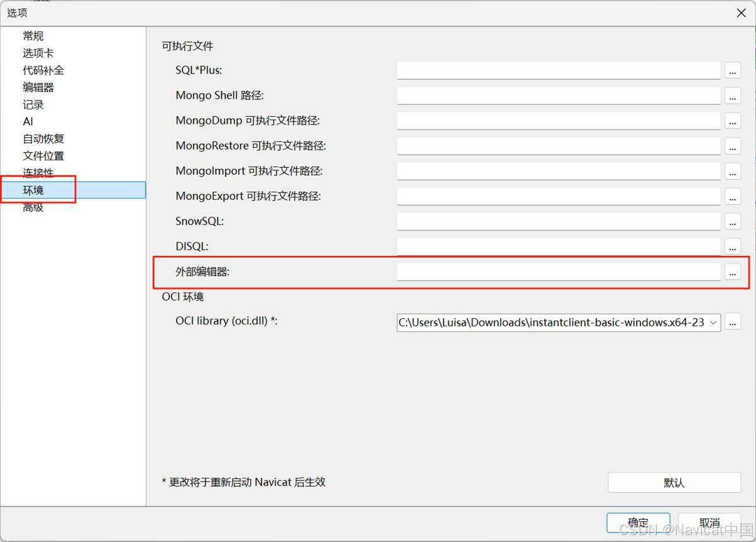Click the MongoRestore path field
The height and width of the screenshot is (542, 756).
(x=559, y=146)
